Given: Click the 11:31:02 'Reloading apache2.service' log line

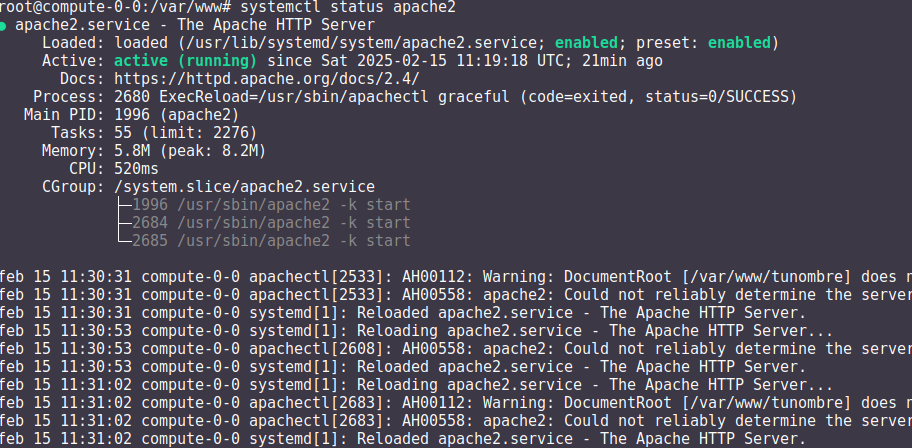Looking at the screenshot, I should (416, 385).
